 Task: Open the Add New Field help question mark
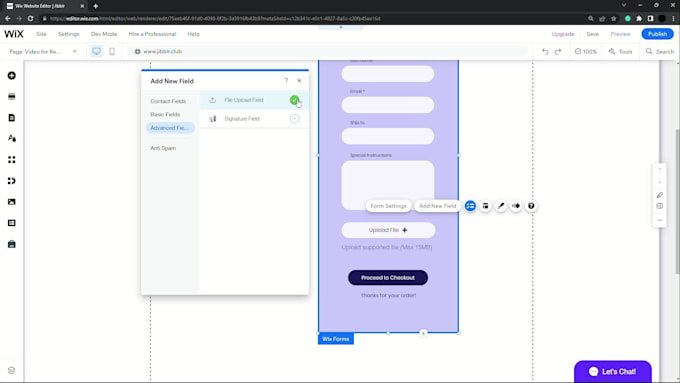coord(286,81)
